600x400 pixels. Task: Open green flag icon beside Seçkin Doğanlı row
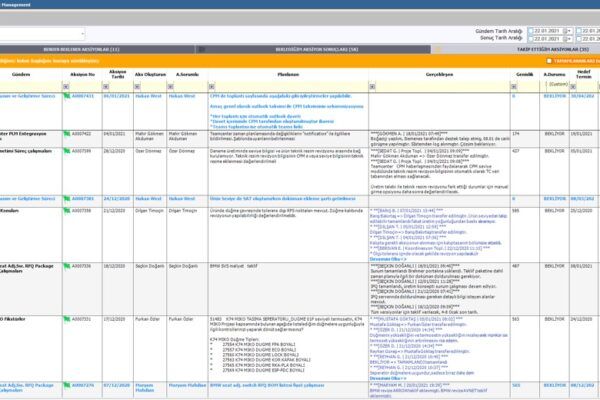67,266
